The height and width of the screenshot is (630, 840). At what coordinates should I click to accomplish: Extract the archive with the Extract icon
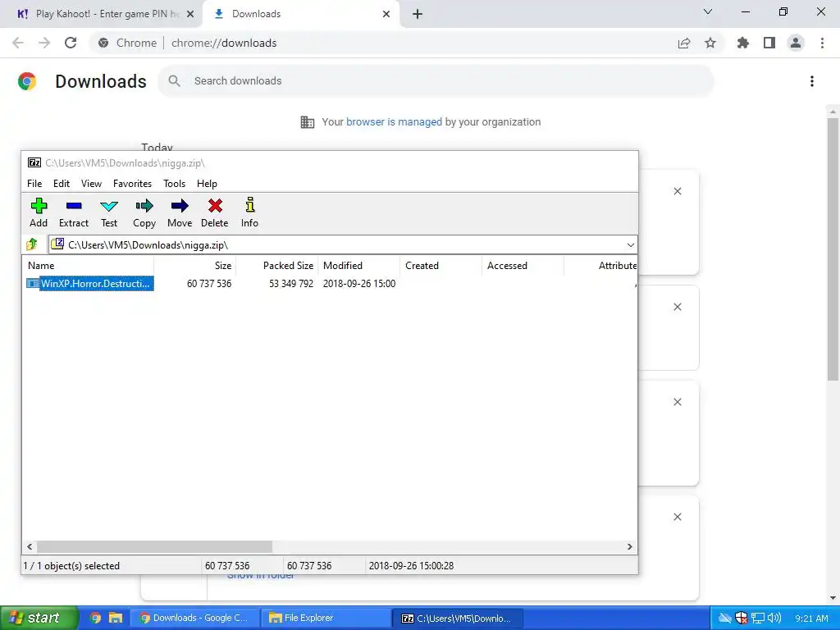[x=73, y=212]
